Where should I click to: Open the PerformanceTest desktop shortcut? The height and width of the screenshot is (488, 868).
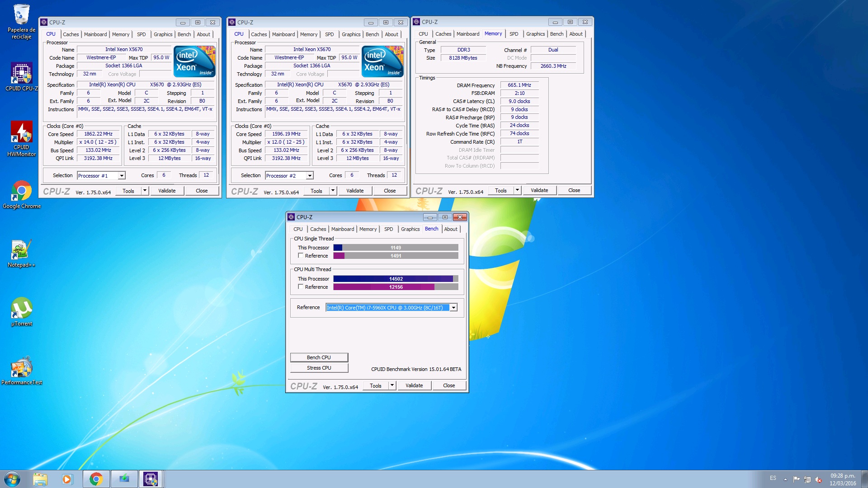point(21,371)
